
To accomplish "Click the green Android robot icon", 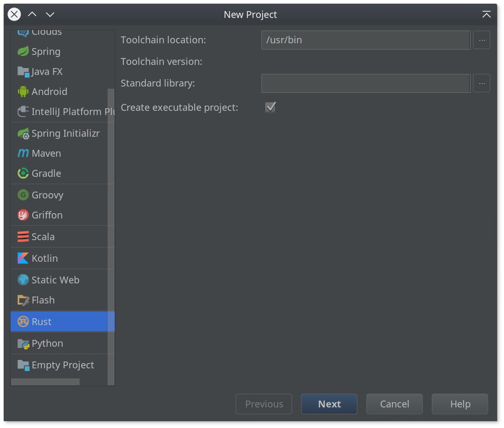I will (x=23, y=91).
